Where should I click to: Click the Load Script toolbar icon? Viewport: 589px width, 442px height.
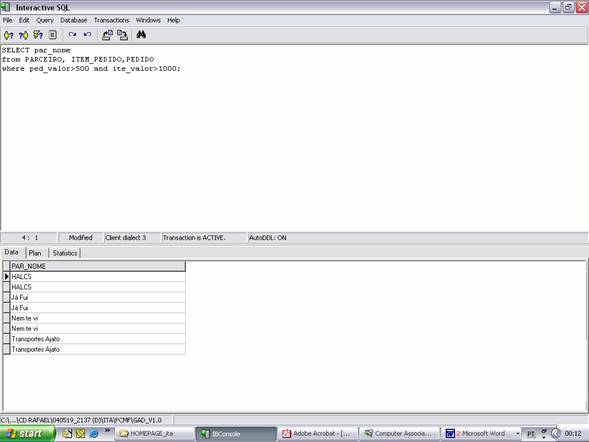point(107,35)
